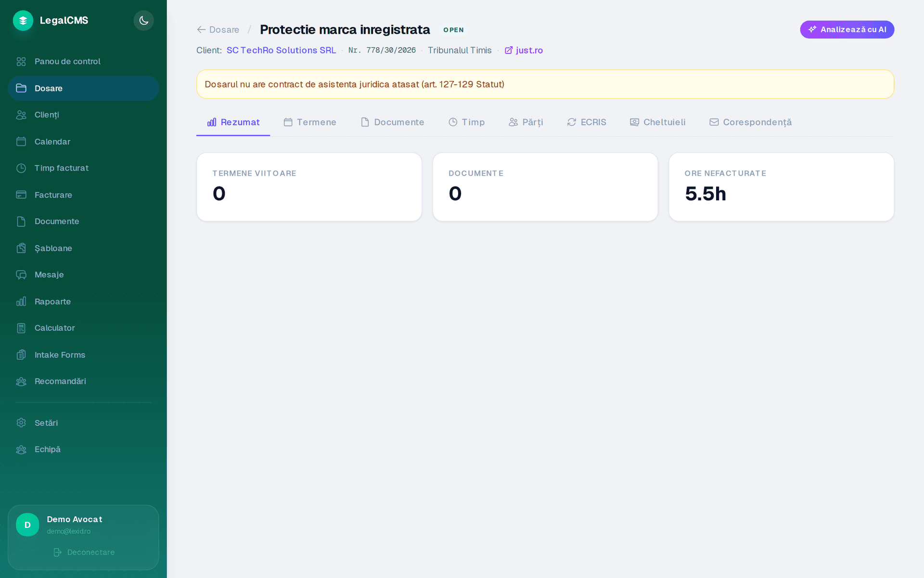Click Analizează cu AI button
Screen dimensions: 924x578
pyautogui.click(x=847, y=29)
